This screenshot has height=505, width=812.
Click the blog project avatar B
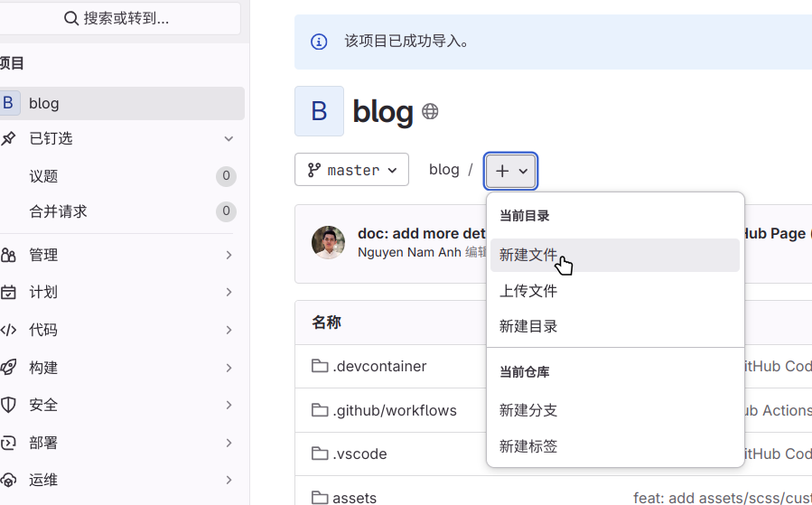pos(319,111)
